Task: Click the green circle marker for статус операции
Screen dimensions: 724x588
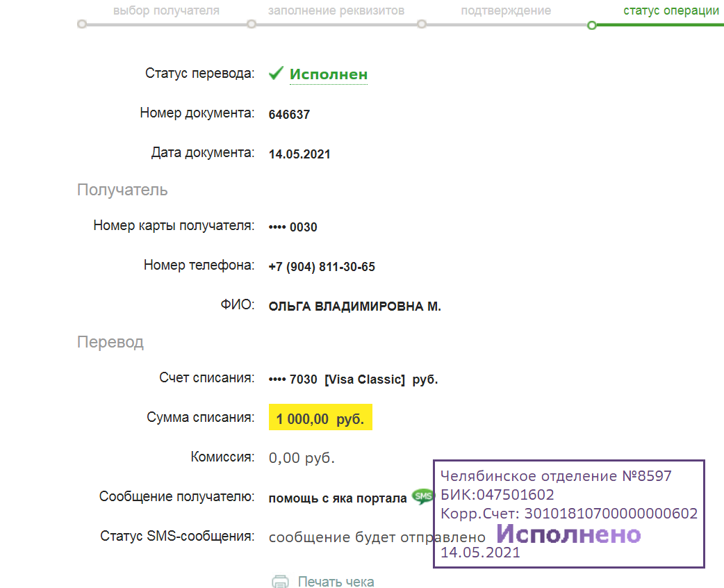Action: pyautogui.click(x=591, y=25)
